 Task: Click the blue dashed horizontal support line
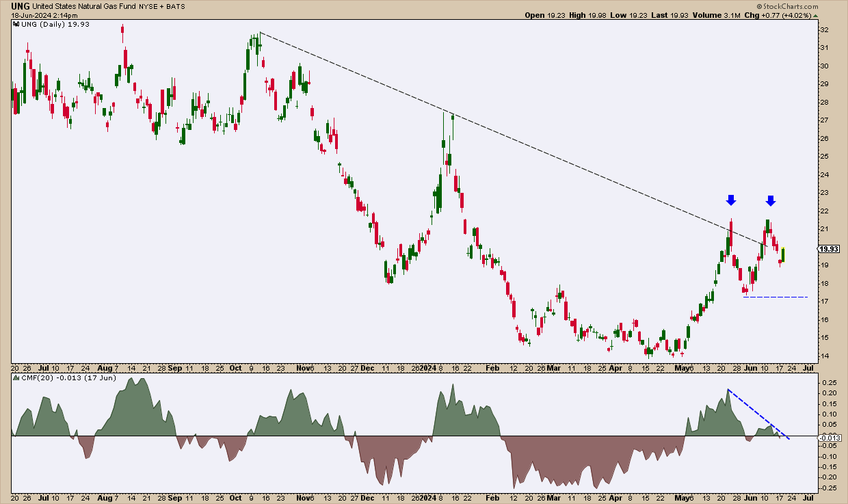776,297
